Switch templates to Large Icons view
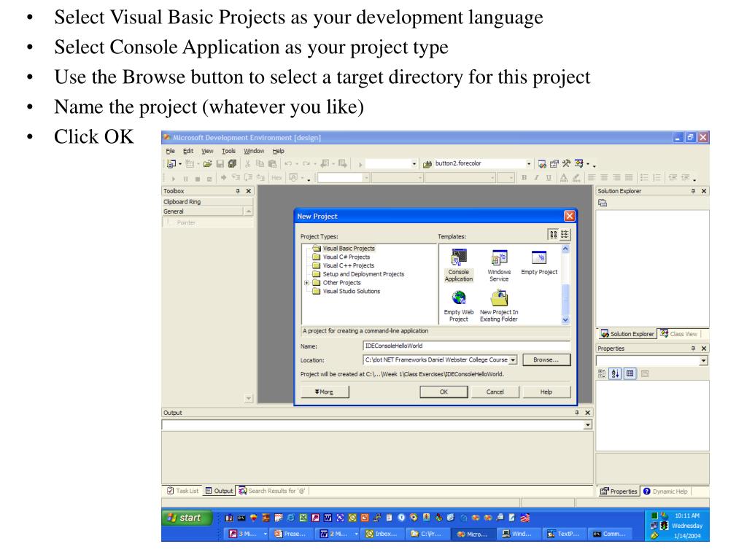The width and height of the screenshot is (747, 560). tap(553, 234)
